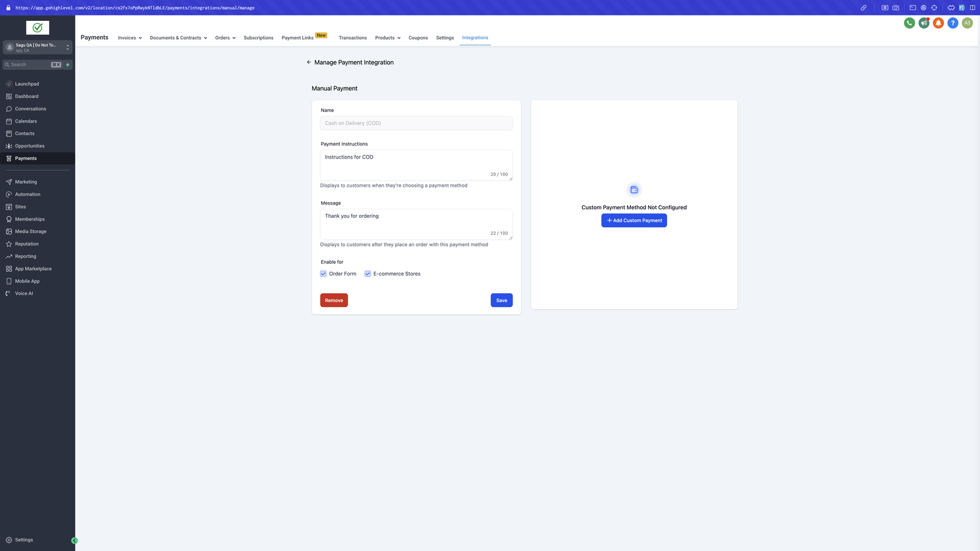Open the megaphone announcements icon
This screenshot has width=980, height=551.
point(924,23)
